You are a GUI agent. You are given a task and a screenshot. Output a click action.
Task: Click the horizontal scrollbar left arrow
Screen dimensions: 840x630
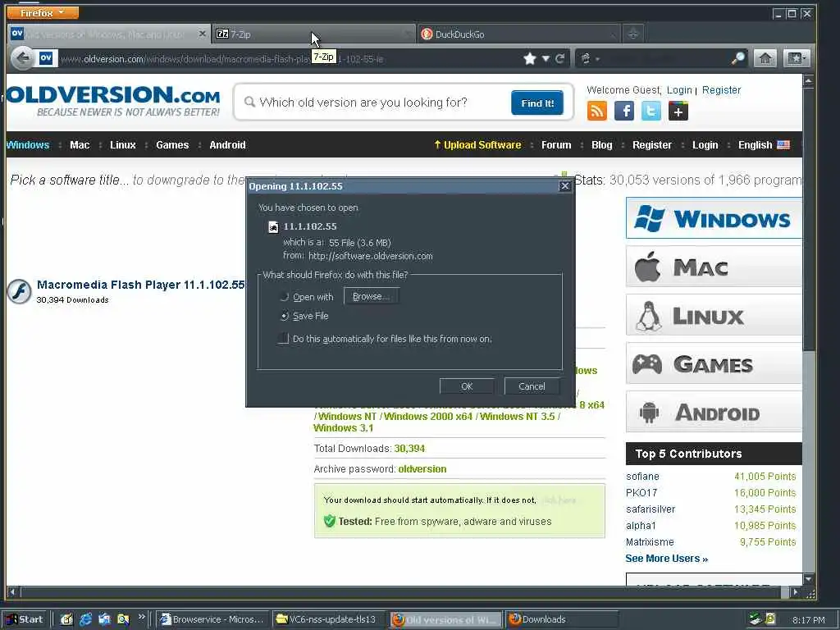12,592
